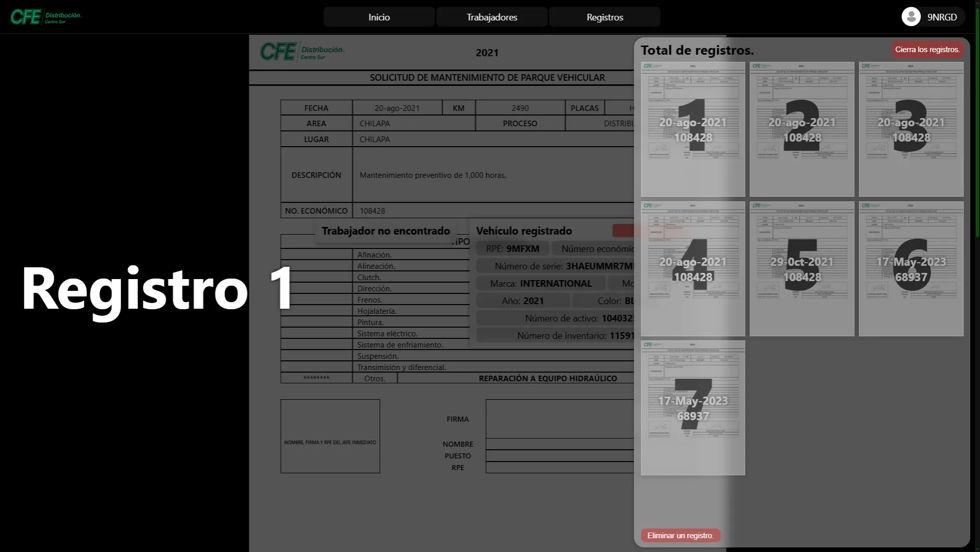Click the NOMBRE field line
This screenshot has width=980, height=552.
[x=560, y=444]
